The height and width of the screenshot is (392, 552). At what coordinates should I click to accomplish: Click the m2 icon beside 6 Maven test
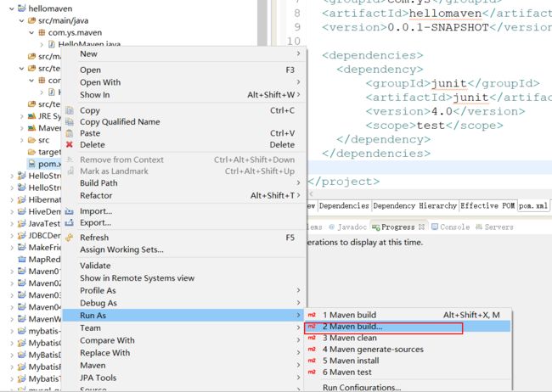(x=312, y=372)
